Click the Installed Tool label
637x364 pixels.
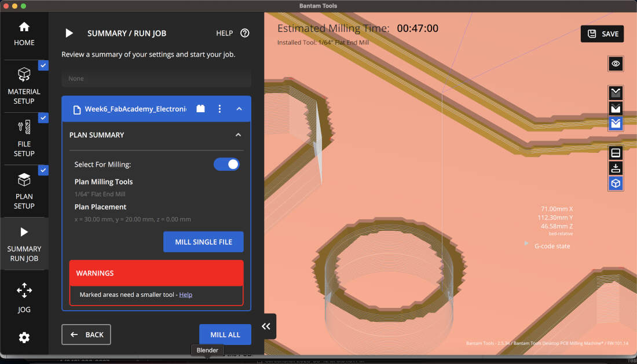click(323, 43)
